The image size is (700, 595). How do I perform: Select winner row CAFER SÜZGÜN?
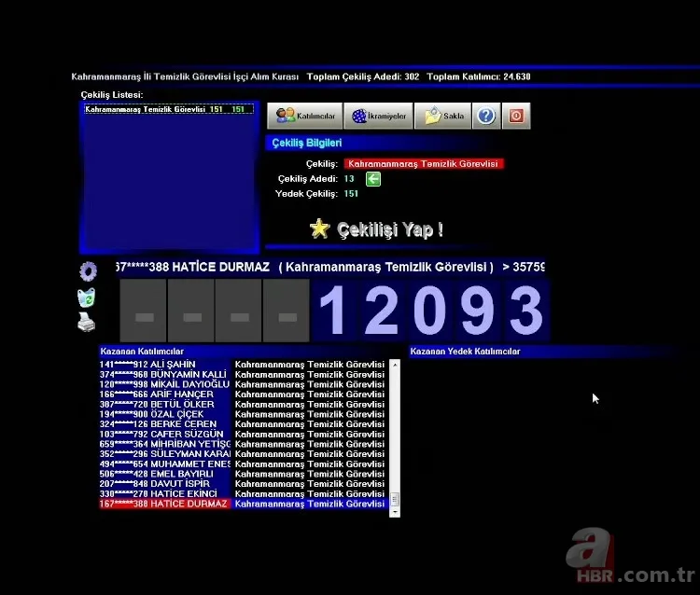(x=244, y=434)
